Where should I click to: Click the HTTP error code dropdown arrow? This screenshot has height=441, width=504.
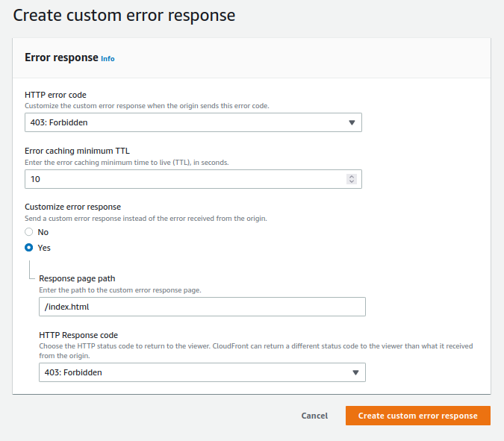352,122
